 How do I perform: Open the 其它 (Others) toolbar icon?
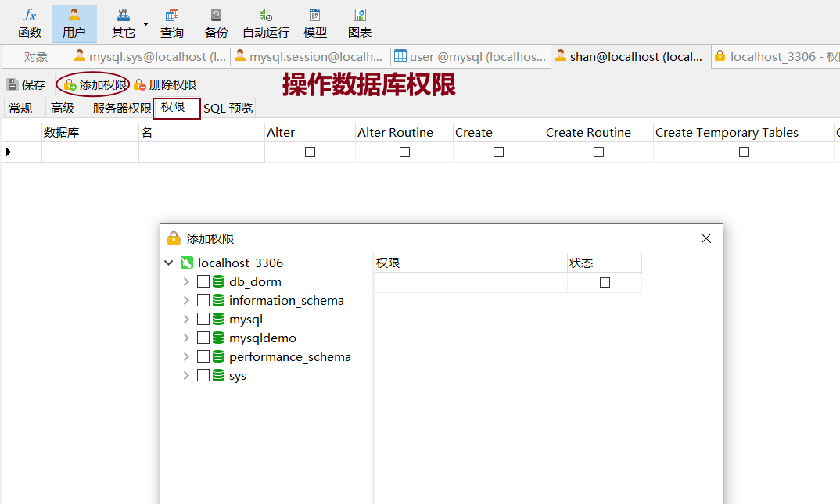[x=124, y=24]
